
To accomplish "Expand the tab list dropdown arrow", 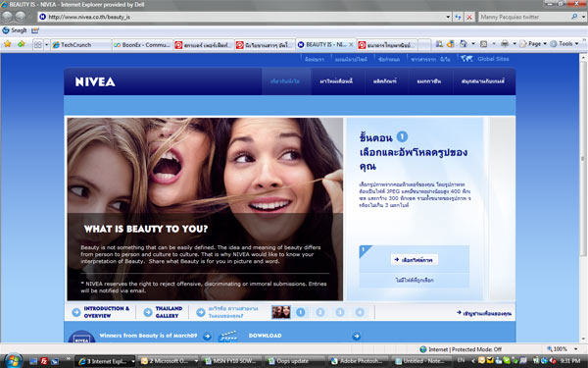I will (x=46, y=45).
